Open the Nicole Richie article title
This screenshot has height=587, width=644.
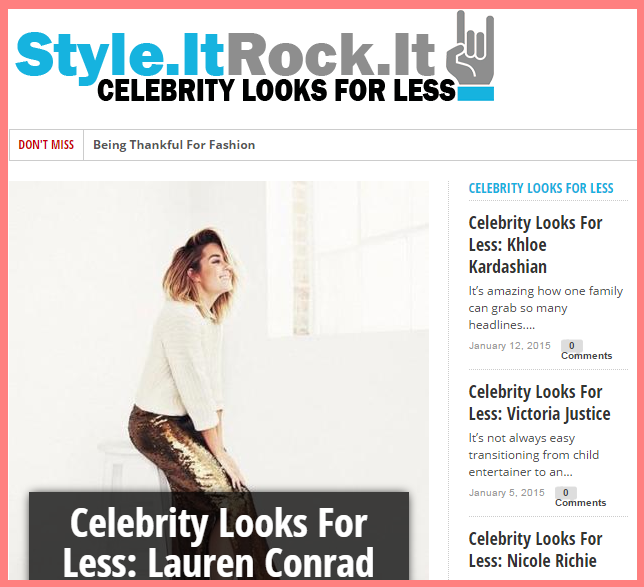click(535, 550)
